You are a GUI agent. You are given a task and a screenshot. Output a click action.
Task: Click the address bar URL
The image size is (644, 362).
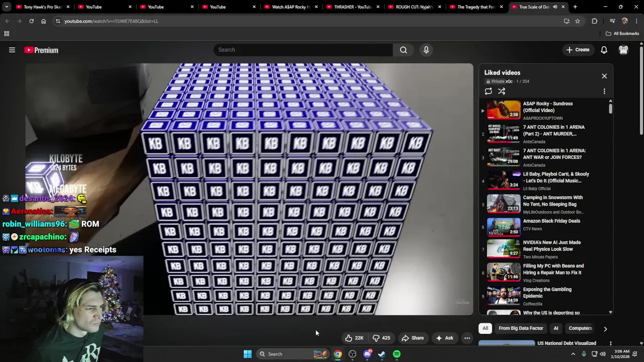click(111, 21)
